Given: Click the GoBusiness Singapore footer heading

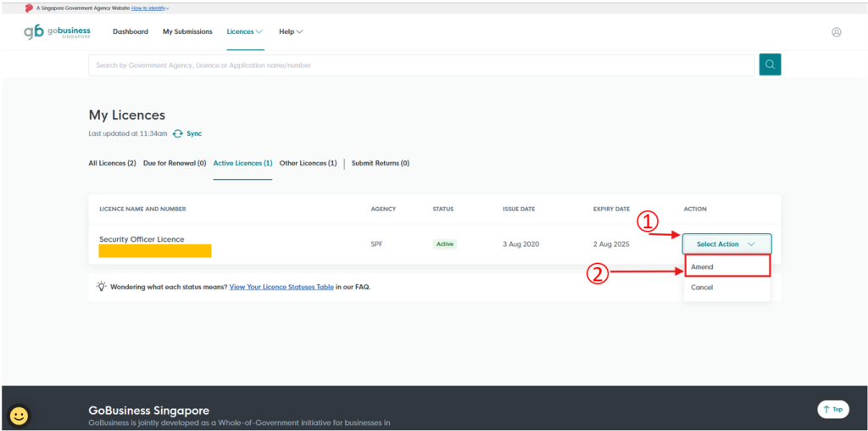Looking at the screenshot, I should click(149, 411).
